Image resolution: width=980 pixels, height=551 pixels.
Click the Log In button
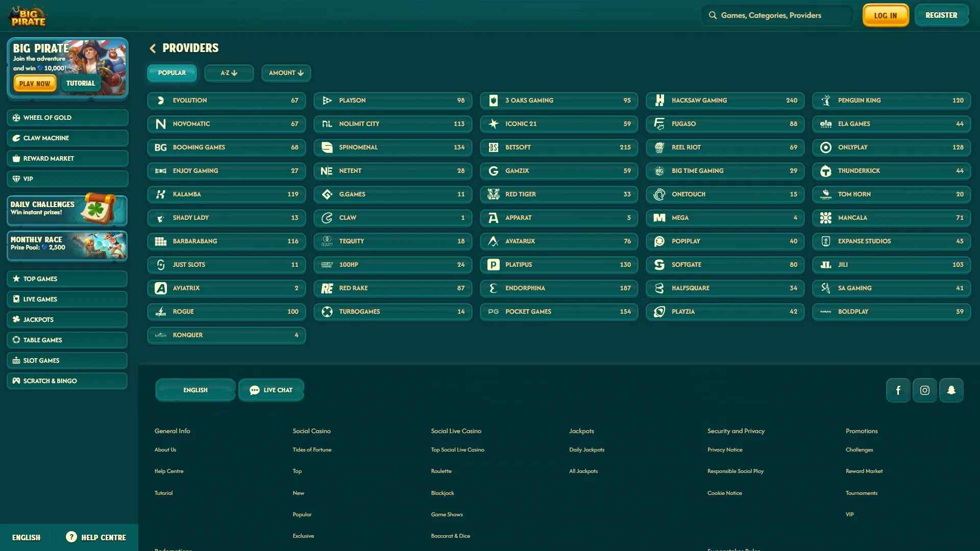[886, 15]
